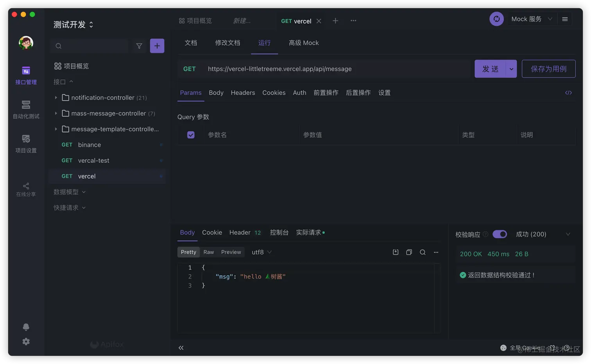Uncheck the Query 参数 checkbox
The image size is (591, 364).
[x=191, y=134]
